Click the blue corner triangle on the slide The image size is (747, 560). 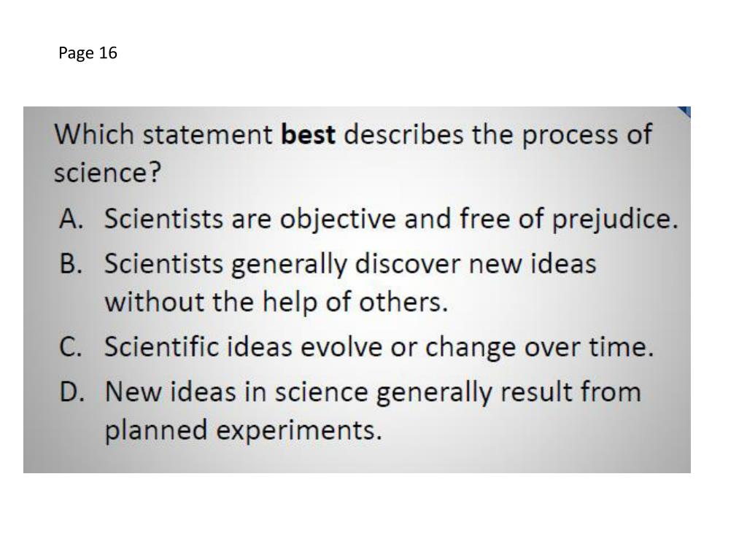pos(685,112)
